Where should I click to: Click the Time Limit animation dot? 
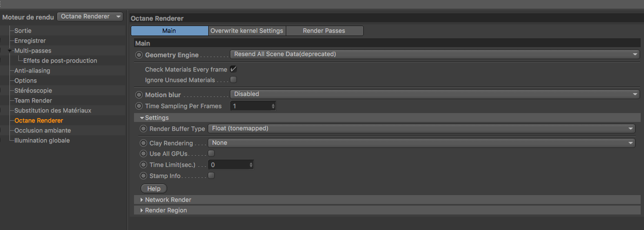click(x=143, y=165)
